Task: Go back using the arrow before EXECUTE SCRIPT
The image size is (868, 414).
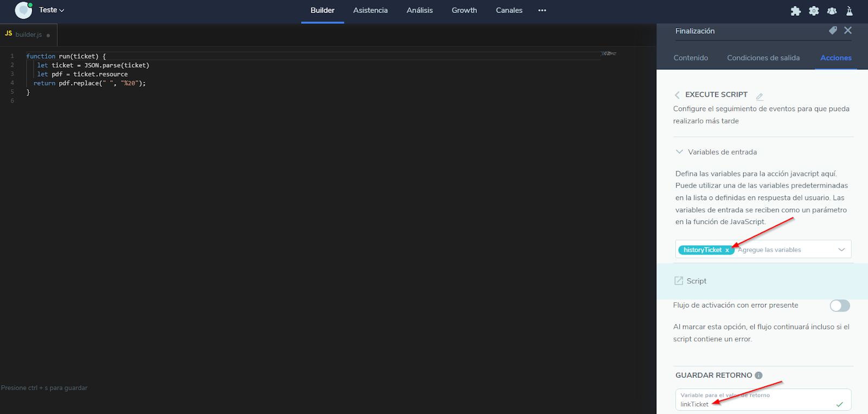Action: point(677,95)
